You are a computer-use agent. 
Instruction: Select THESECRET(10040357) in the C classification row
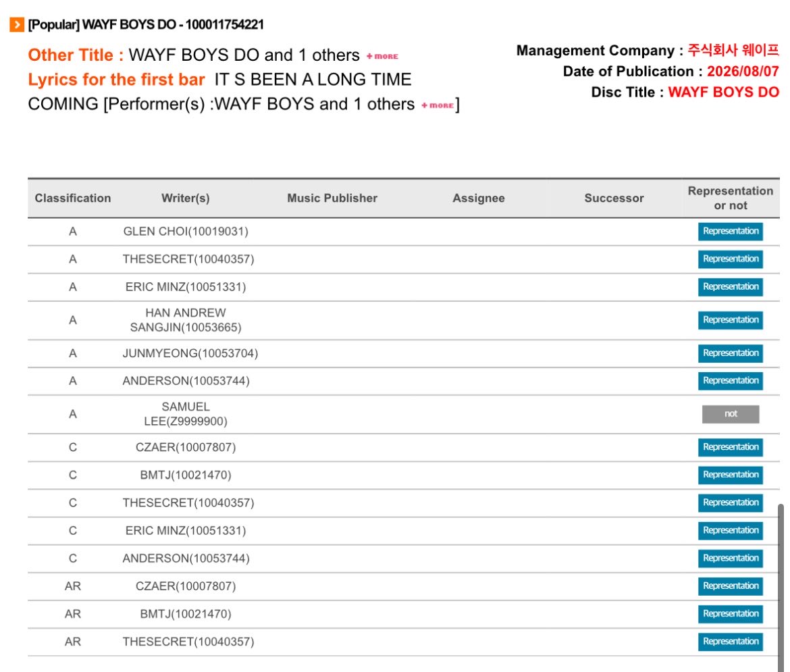pyautogui.click(x=188, y=502)
